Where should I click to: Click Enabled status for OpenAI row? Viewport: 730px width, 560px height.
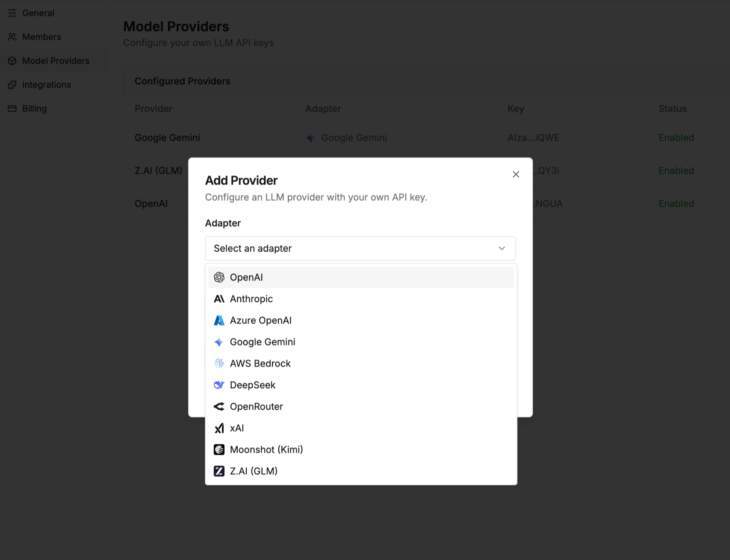pos(676,204)
